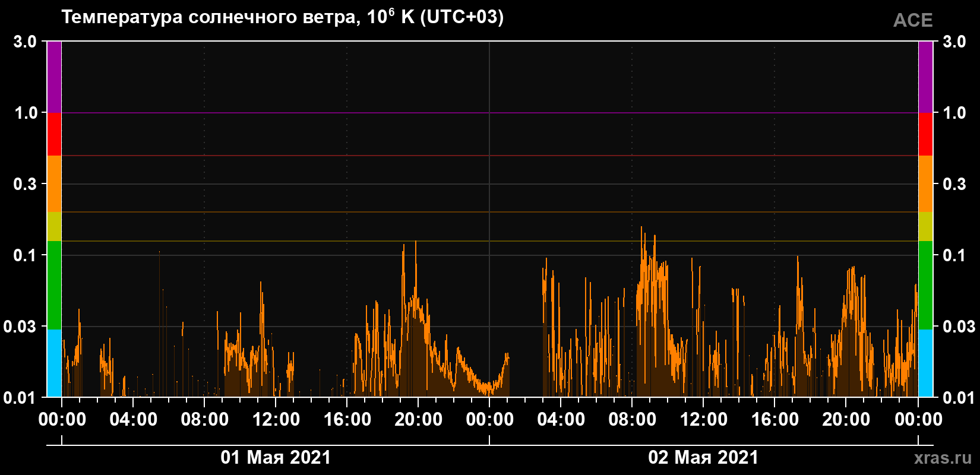Viewport: 980px width, 475px height.
Task: Click the red color band on left scale
Action: point(54,134)
